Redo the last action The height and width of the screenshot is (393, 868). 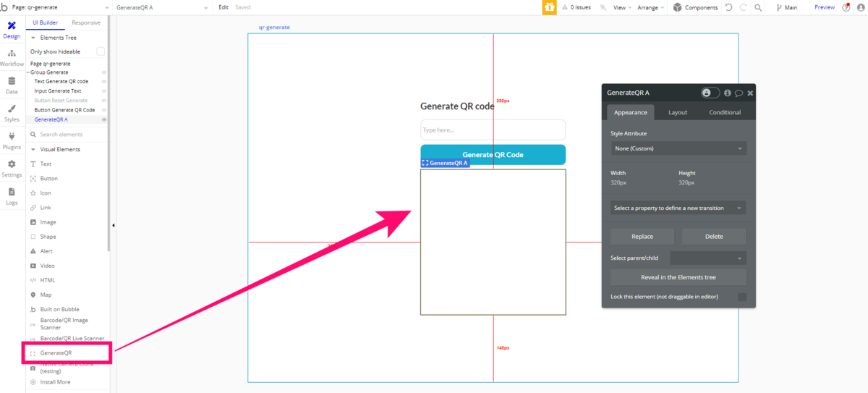[x=742, y=7]
